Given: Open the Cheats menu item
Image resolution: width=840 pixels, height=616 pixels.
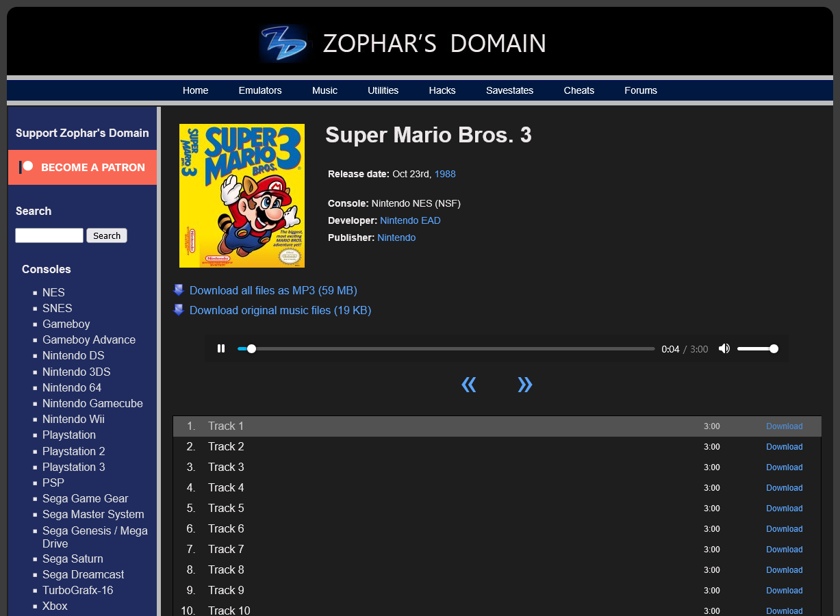Looking at the screenshot, I should 579,90.
